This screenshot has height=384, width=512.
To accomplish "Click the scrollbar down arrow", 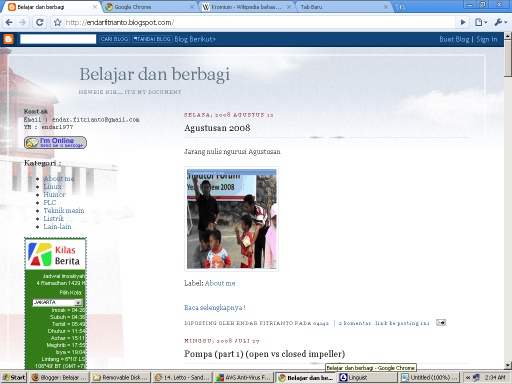I will pos(508,366).
